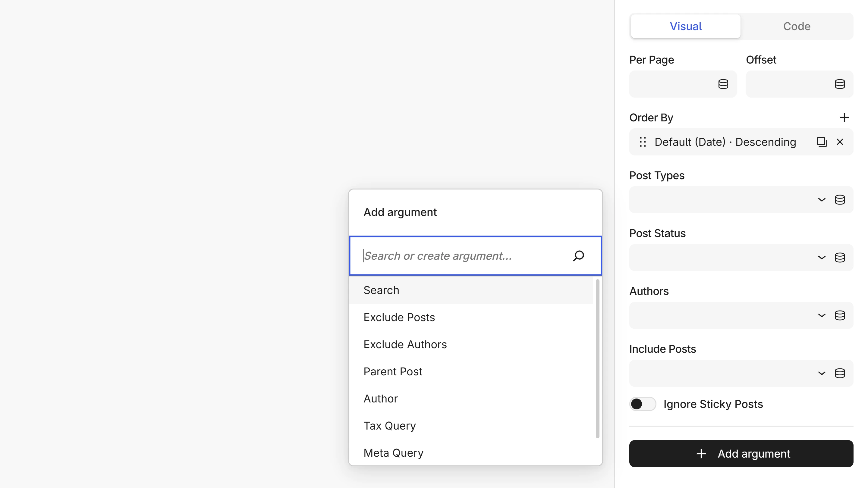Focus the Search or create argument field
The height and width of the screenshot is (488, 868).
pyautogui.click(x=475, y=256)
